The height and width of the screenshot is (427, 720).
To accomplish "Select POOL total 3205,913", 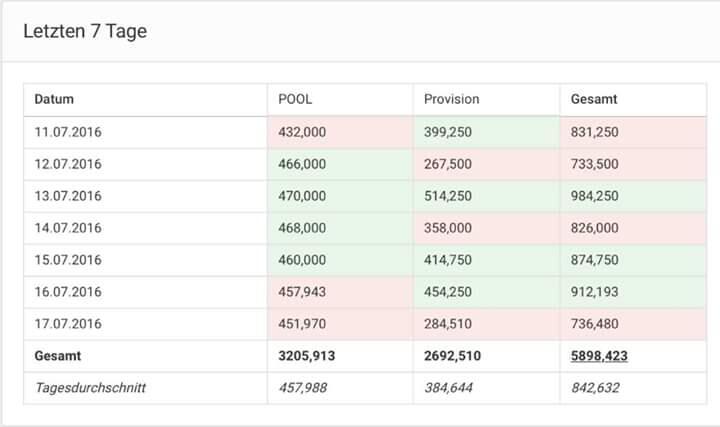I will pyautogui.click(x=306, y=356).
